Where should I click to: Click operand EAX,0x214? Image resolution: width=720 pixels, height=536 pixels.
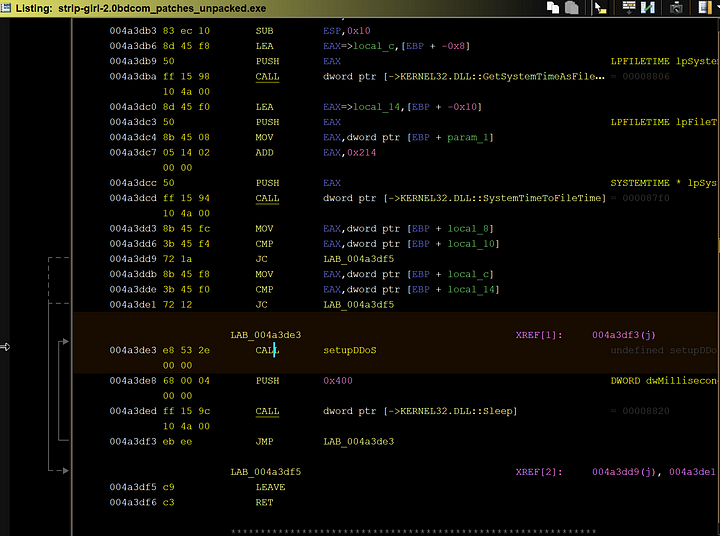click(x=349, y=152)
